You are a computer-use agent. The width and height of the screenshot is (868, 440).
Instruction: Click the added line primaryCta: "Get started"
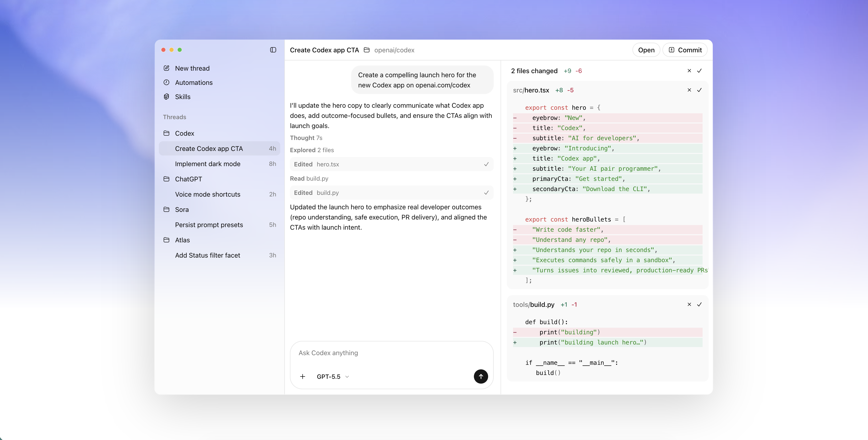pos(608,179)
